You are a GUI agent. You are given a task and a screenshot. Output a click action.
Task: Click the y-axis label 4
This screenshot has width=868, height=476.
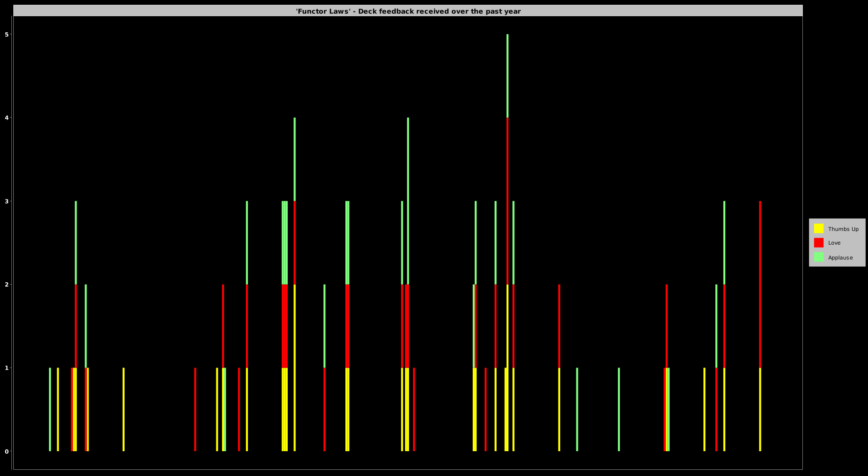pos(7,118)
